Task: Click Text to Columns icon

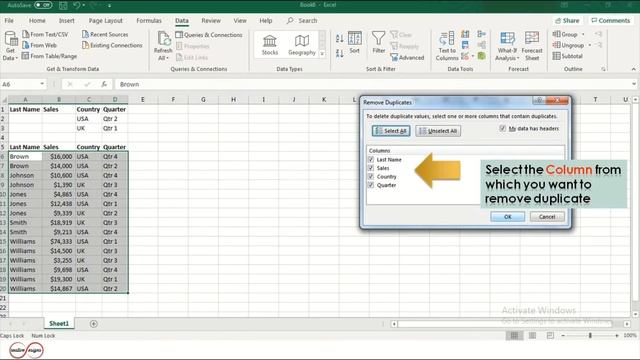Action: pos(447,39)
